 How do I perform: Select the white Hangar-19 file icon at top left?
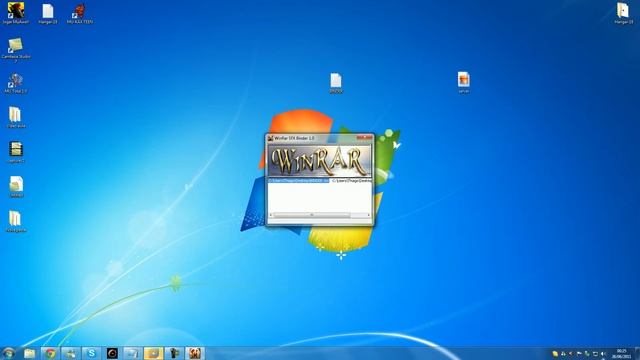coord(48,13)
